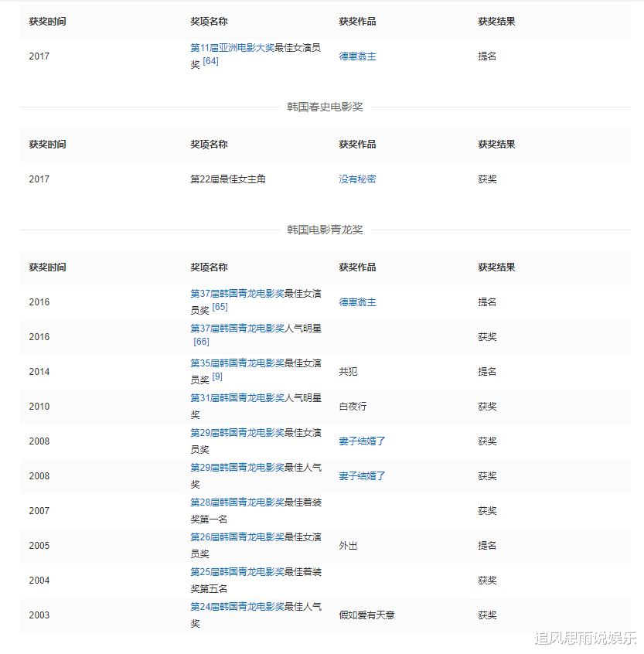Open 妻子结婚了 link in 最佳人气奖 row
The image size is (644, 654).
pyautogui.click(x=362, y=476)
